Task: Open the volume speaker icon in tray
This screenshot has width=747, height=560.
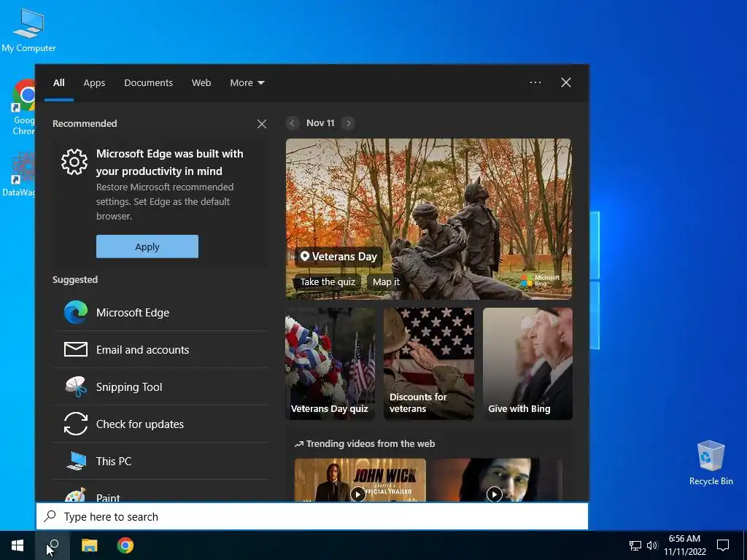Action: pyautogui.click(x=652, y=545)
